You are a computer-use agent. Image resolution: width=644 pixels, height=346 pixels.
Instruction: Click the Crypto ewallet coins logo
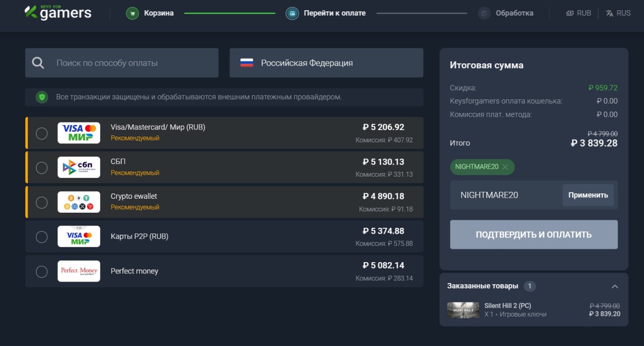click(x=79, y=202)
